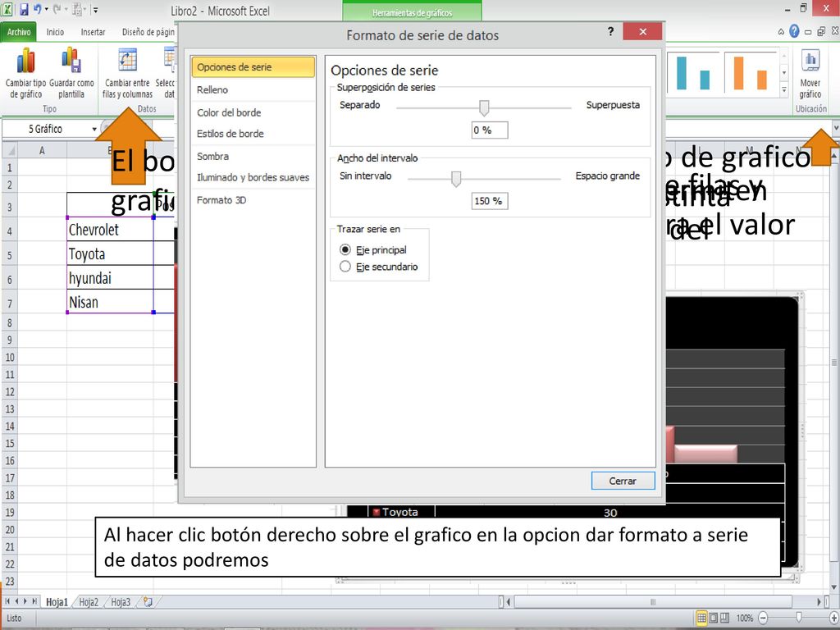This screenshot has width=840, height=630.
Task: Switch to Hoja3 sheet tab
Action: point(121,602)
